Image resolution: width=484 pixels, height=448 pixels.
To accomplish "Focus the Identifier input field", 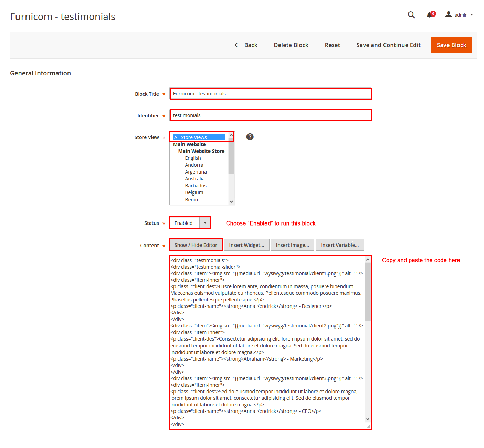I will coord(271,115).
